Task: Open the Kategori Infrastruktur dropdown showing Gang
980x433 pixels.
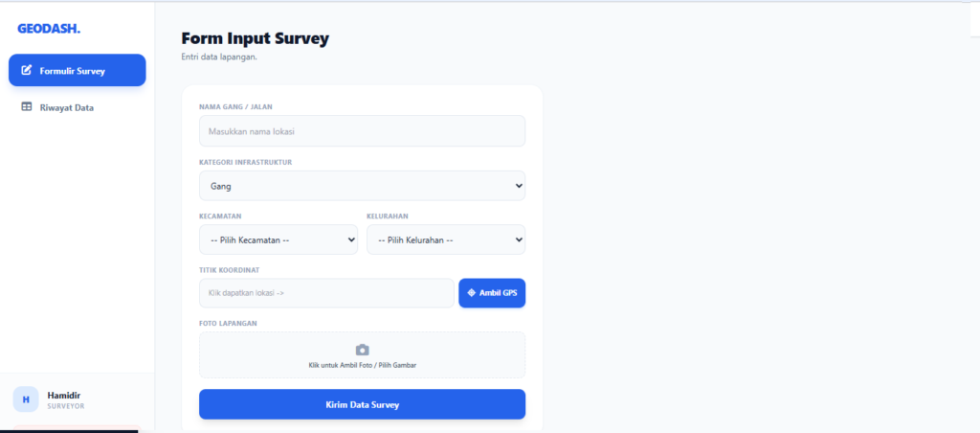Action: click(x=362, y=186)
